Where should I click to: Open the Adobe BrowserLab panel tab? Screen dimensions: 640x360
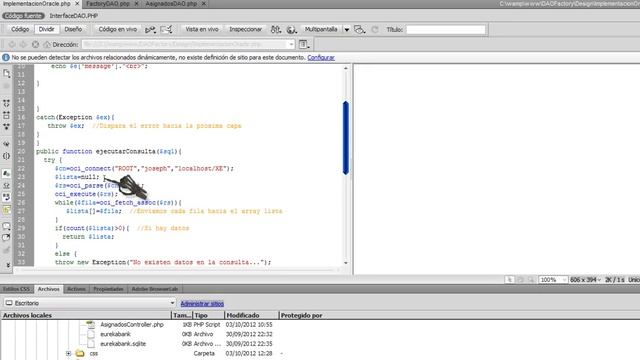tap(155, 289)
